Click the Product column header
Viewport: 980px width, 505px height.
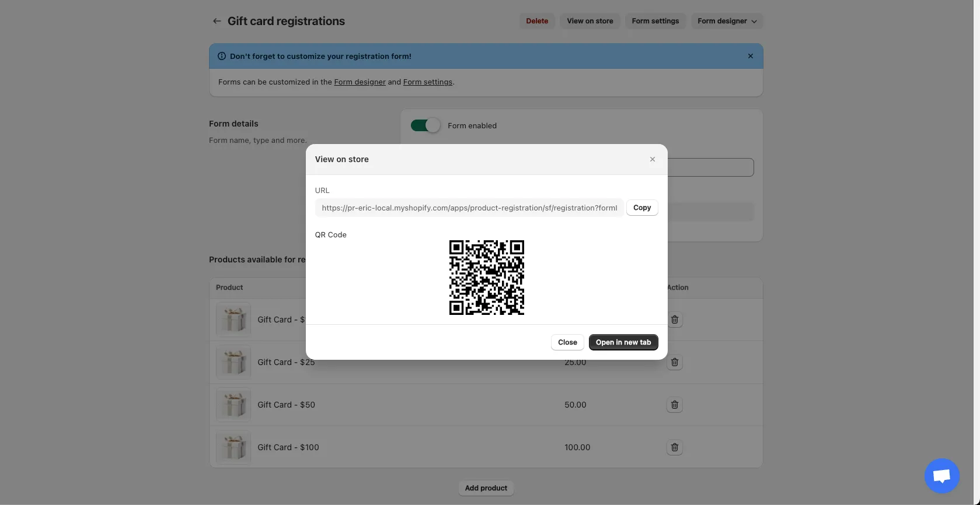(x=229, y=287)
